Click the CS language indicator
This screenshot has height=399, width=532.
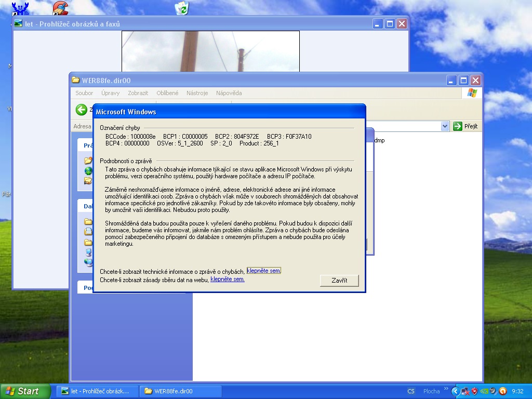coord(410,391)
